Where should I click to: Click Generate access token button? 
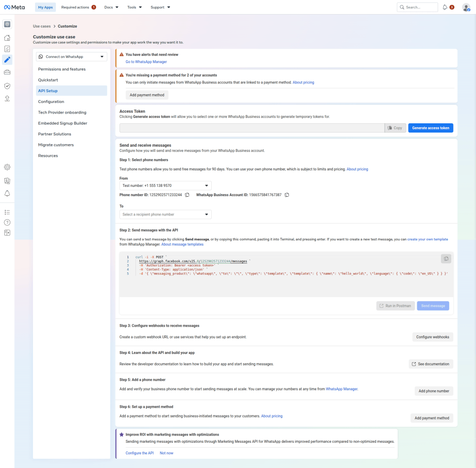[x=430, y=128]
